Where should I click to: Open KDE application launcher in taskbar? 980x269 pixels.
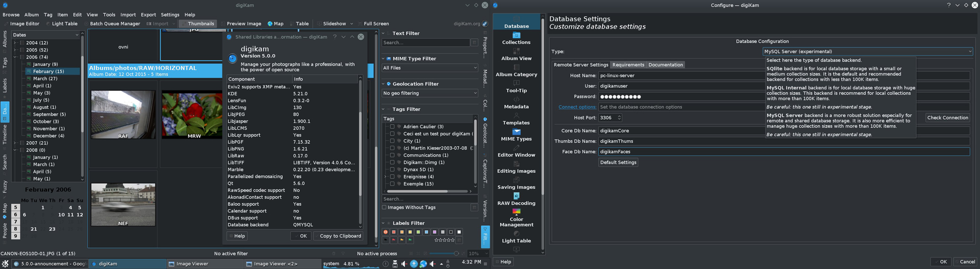tap(5, 264)
